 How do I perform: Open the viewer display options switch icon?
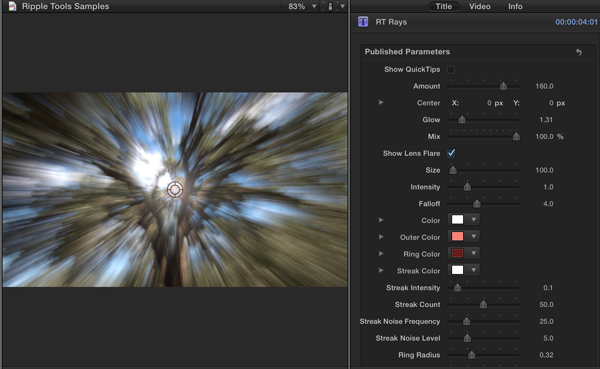[330, 6]
